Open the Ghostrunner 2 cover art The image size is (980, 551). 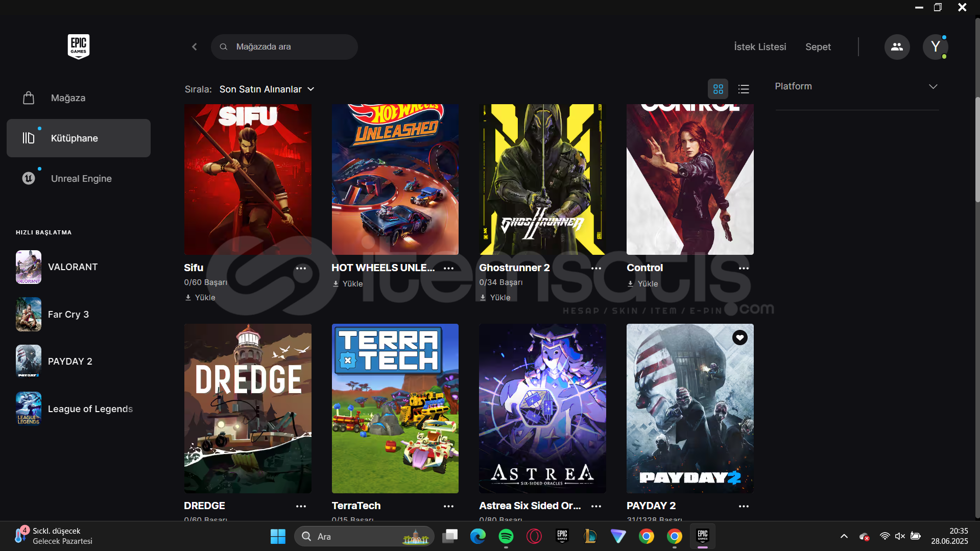[542, 179]
